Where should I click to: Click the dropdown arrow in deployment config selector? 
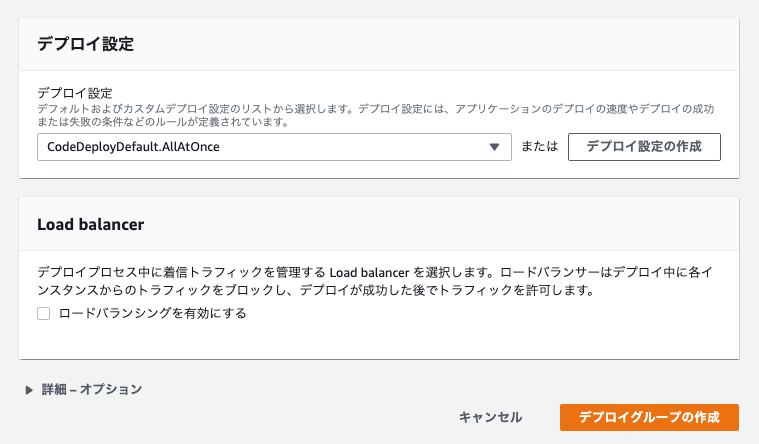pos(494,147)
